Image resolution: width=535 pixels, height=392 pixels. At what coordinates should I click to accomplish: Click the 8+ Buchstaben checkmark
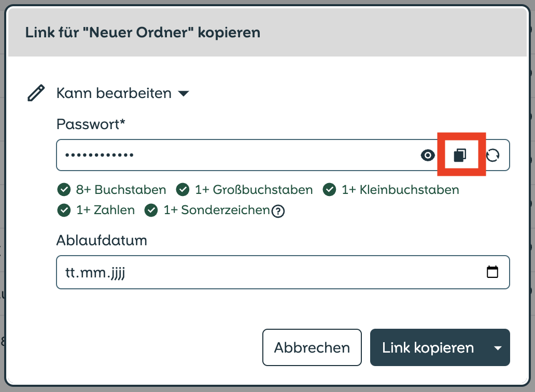click(x=64, y=189)
